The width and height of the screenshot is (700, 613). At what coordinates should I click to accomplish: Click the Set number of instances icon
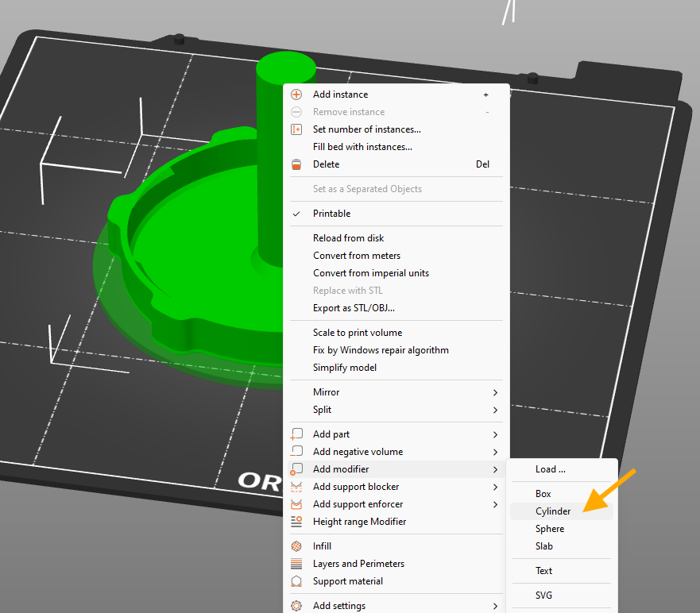pyautogui.click(x=296, y=129)
